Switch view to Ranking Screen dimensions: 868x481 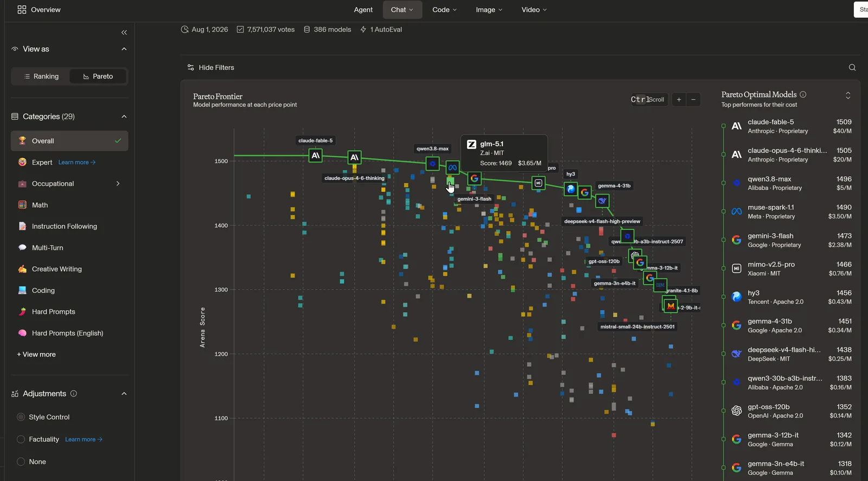[x=41, y=76]
